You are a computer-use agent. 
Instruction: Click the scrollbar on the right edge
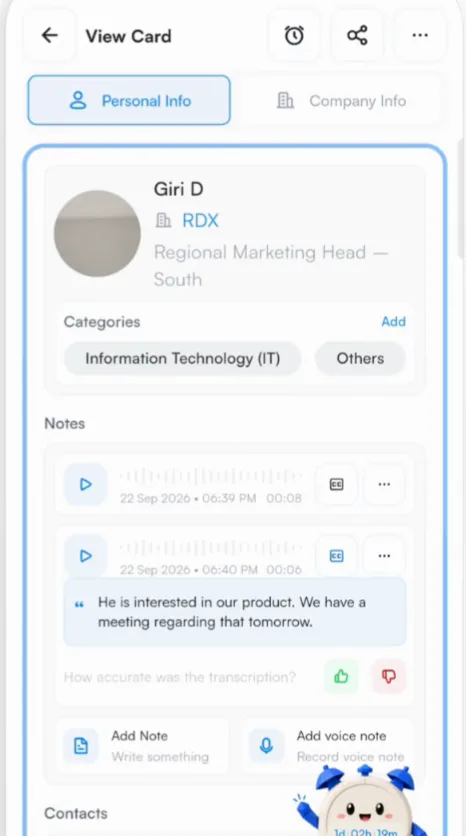[461, 197]
